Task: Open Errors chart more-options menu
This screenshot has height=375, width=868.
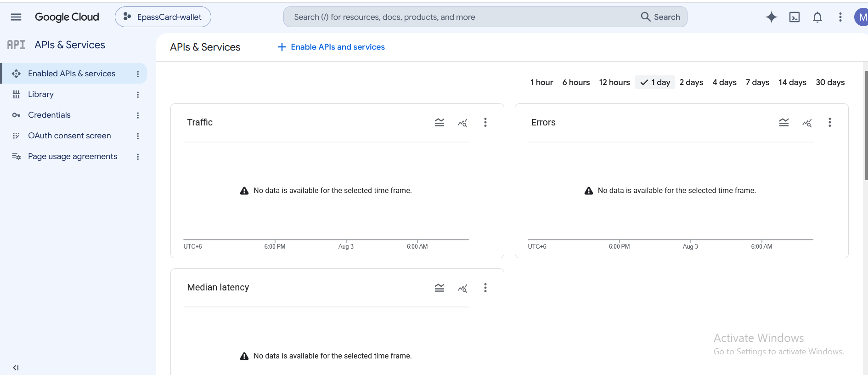Action: [x=830, y=122]
